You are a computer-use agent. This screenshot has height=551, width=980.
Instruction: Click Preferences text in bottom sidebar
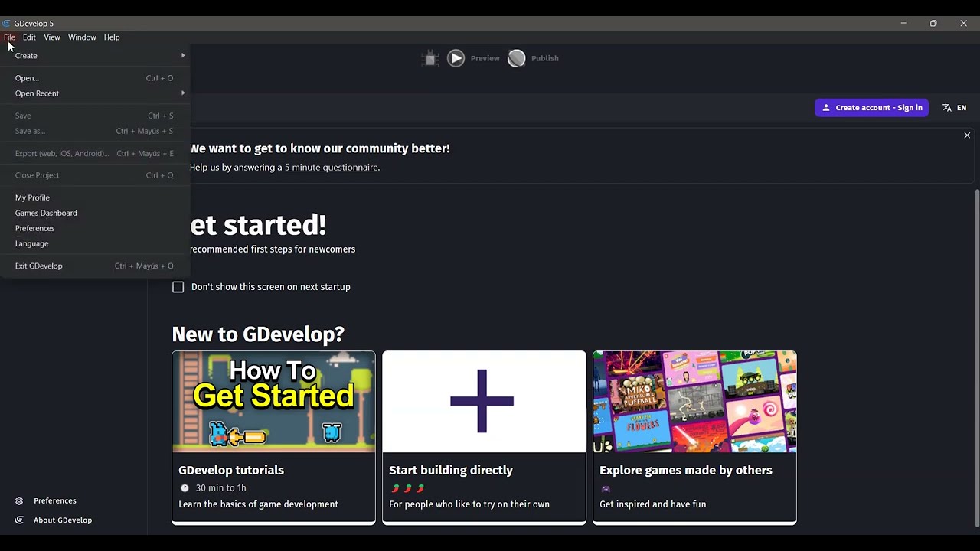pyautogui.click(x=55, y=501)
